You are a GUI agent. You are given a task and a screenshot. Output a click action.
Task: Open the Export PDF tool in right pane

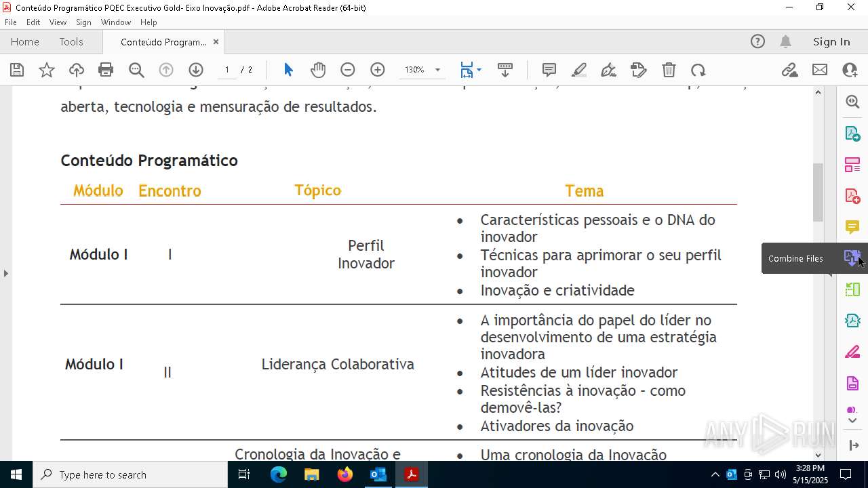(x=852, y=134)
